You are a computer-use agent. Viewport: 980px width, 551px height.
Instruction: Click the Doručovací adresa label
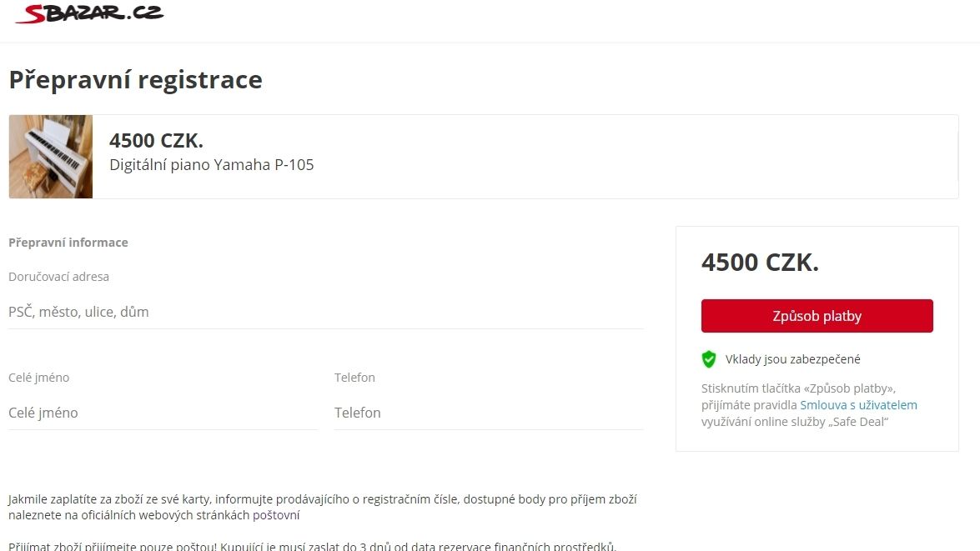point(58,277)
